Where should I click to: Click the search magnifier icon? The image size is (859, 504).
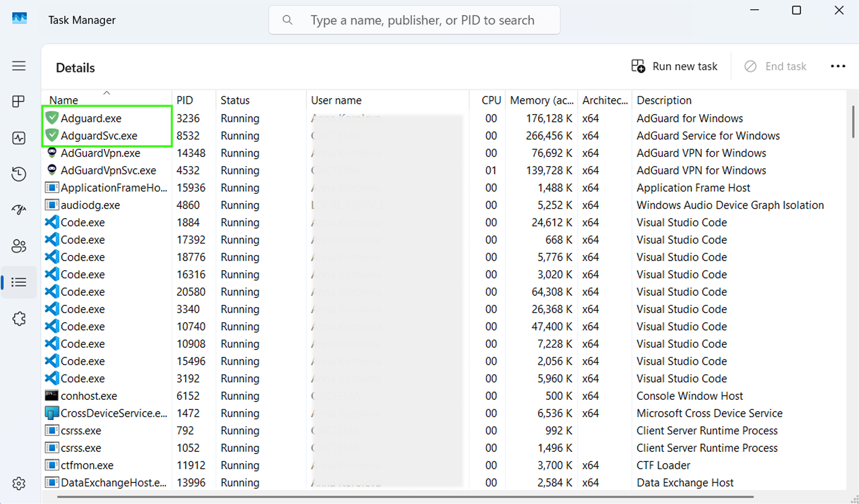click(x=287, y=20)
